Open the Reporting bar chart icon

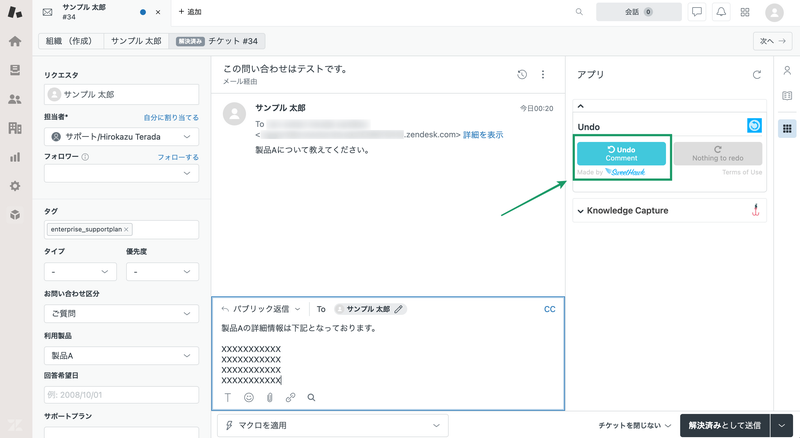pyautogui.click(x=15, y=157)
